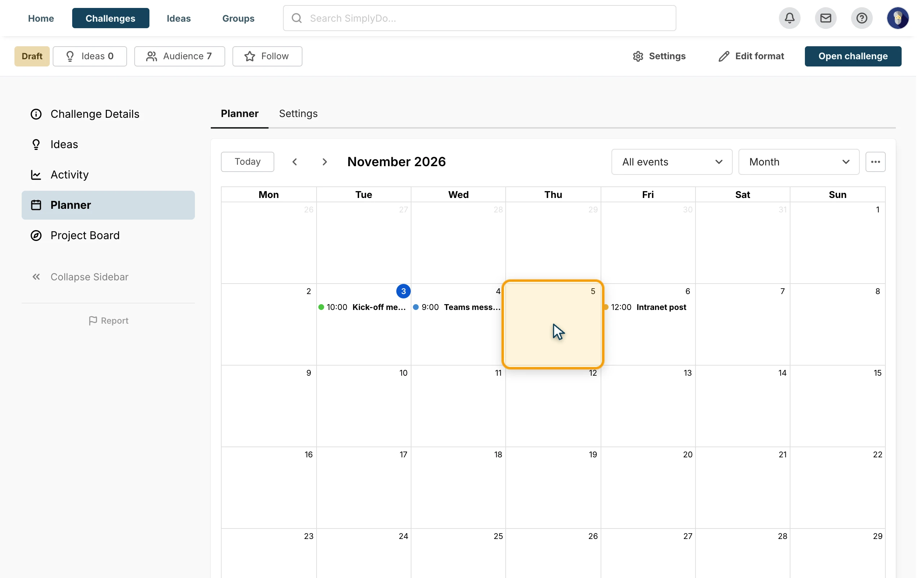Open the Ideas 0 button

(x=90, y=56)
